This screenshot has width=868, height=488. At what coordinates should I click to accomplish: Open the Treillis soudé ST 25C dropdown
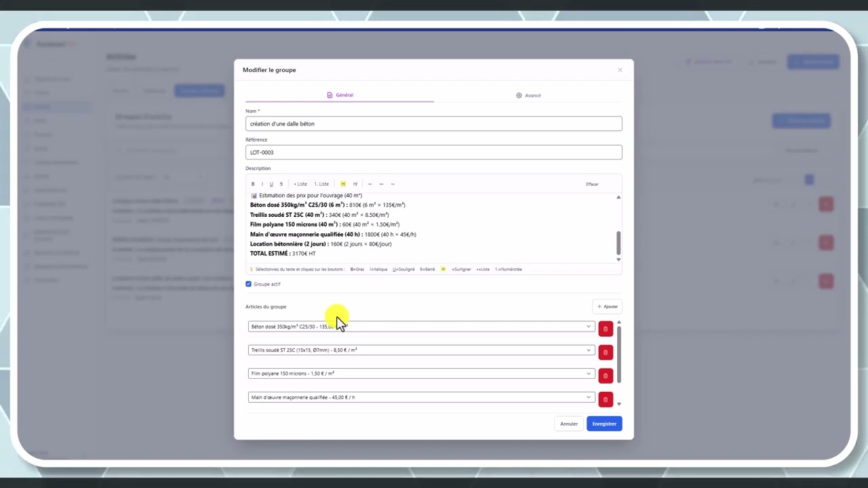[421, 350]
